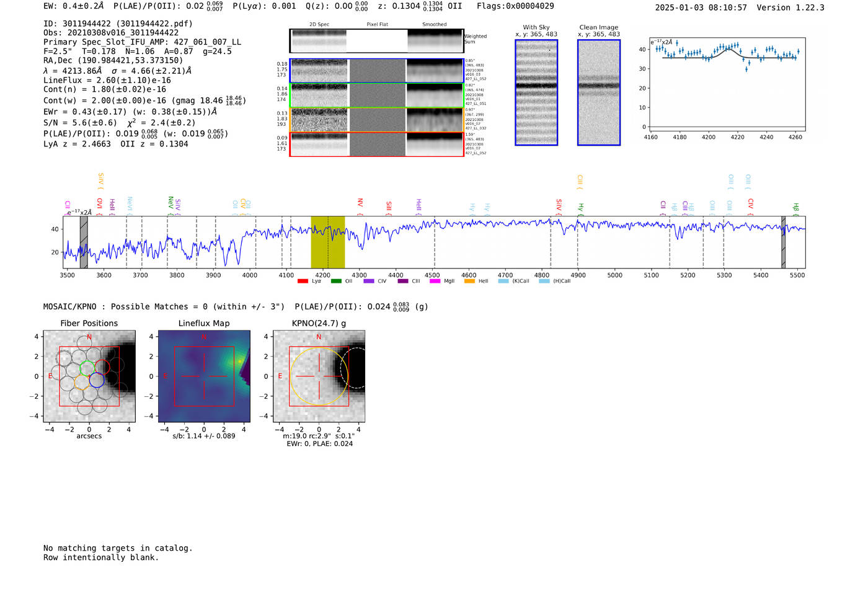Click the 'Smoothed' column header
The width and height of the screenshot is (868, 591).
(435, 25)
